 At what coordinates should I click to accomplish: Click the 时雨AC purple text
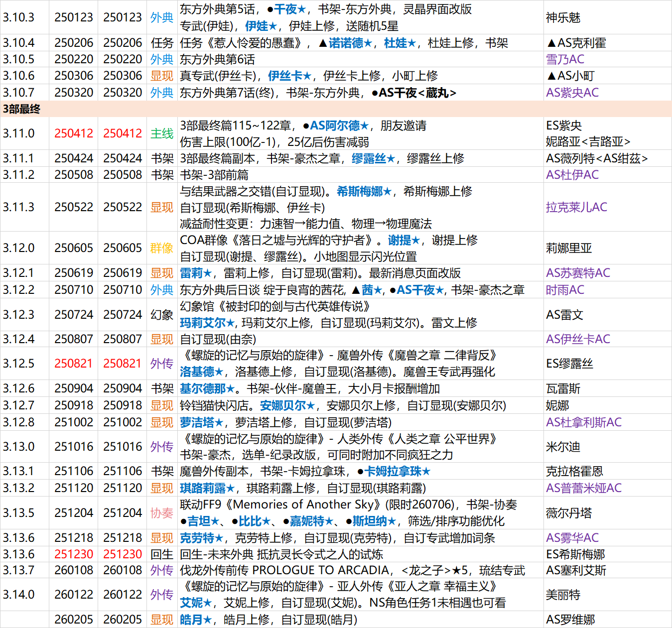[565, 290]
